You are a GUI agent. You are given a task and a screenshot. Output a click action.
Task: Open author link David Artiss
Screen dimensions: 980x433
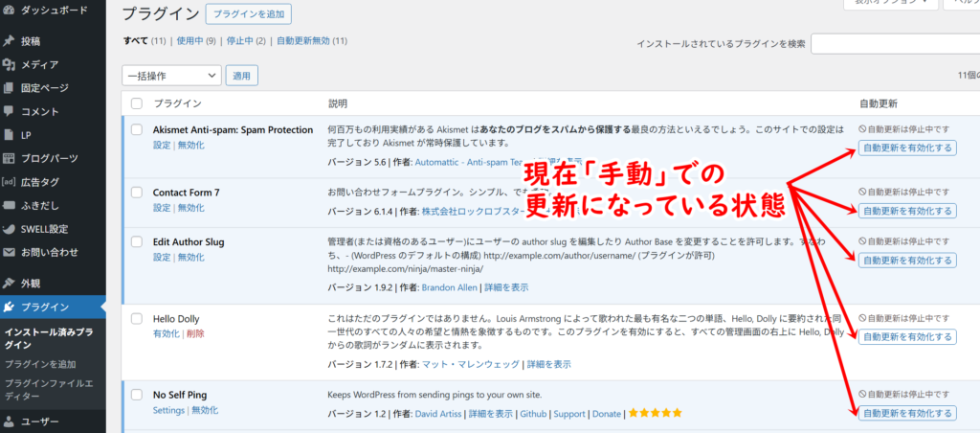click(x=438, y=414)
